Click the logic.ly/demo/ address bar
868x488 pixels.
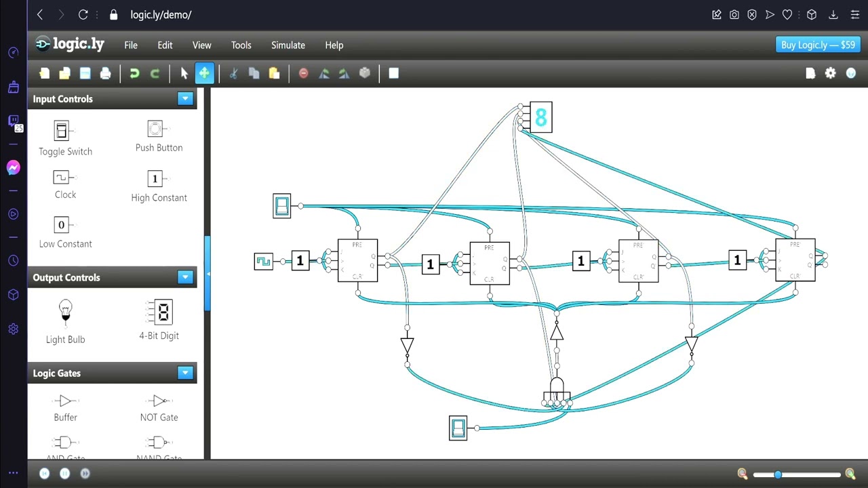click(x=161, y=14)
